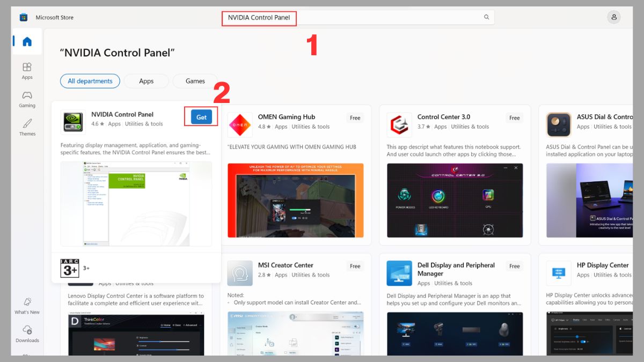644x362 pixels.
Task: Click Free button on Control Center 3.0
Action: point(515,118)
